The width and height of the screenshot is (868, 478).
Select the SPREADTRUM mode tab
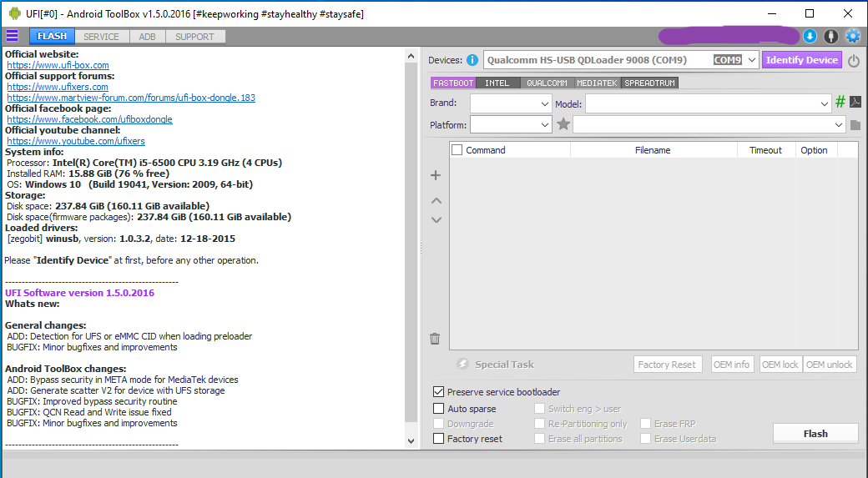point(650,83)
